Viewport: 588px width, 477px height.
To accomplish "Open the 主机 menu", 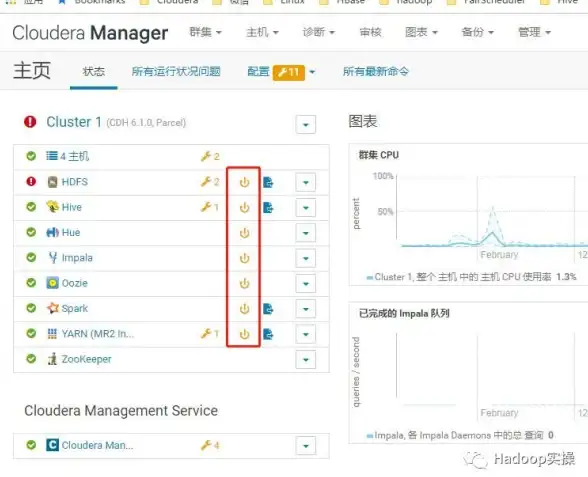I will [x=262, y=32].
